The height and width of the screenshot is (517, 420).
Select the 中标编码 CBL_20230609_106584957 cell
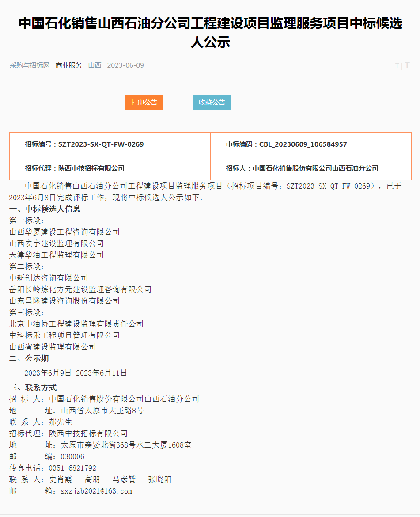pyautogui.click(x=310, y=144)
